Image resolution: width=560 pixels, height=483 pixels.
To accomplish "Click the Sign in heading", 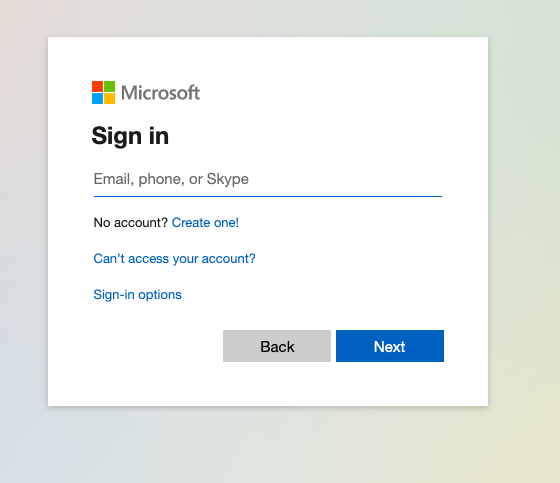I will click(130, 136).
